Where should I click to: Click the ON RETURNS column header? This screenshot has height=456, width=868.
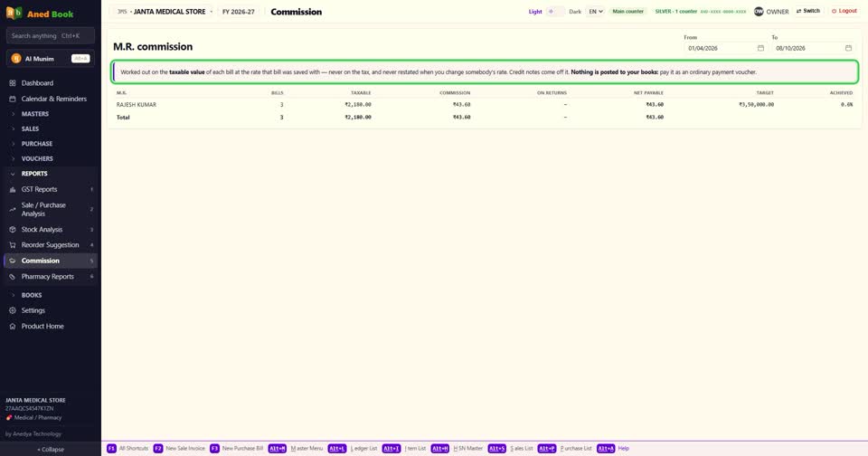pyautogui.click(x=552, y=92)
